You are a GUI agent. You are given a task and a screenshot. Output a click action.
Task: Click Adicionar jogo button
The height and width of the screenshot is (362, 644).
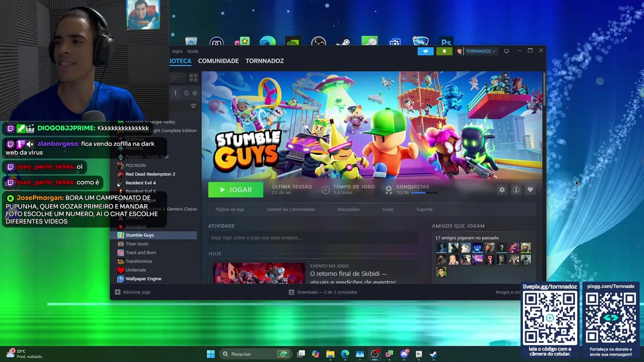click(x=133, y=292)
